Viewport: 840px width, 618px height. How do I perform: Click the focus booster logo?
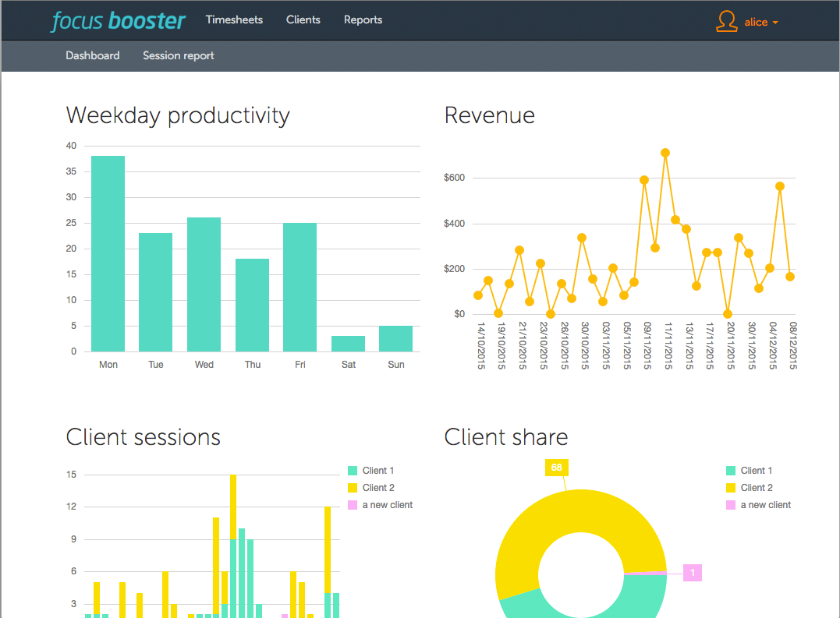pos(119,20)
